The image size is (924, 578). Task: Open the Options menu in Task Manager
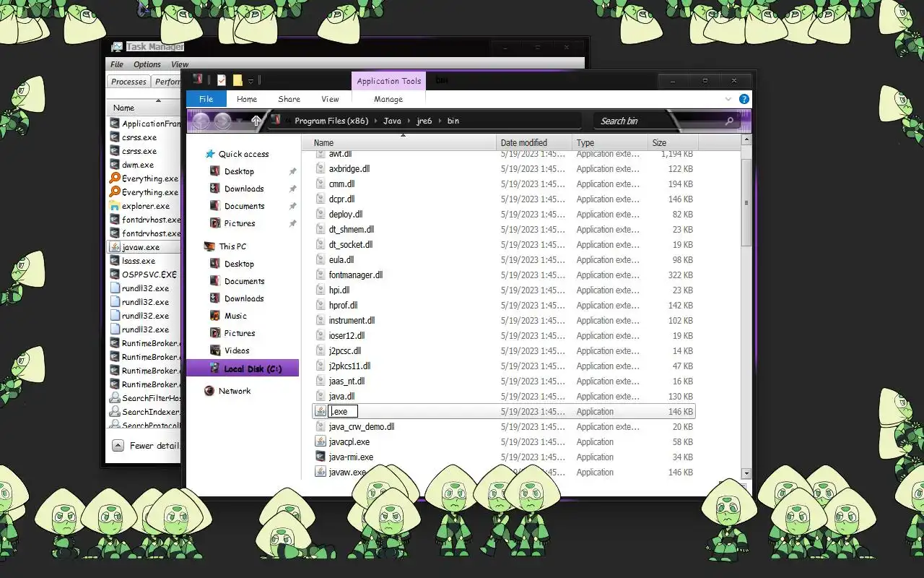147,64
